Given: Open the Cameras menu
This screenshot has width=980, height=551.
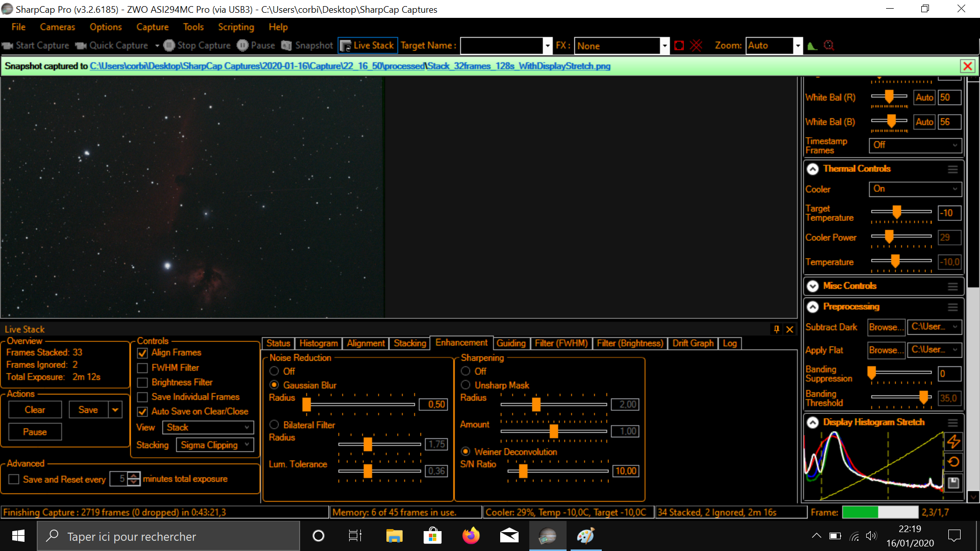Looking at the screenshot, I should coord(57,27).
